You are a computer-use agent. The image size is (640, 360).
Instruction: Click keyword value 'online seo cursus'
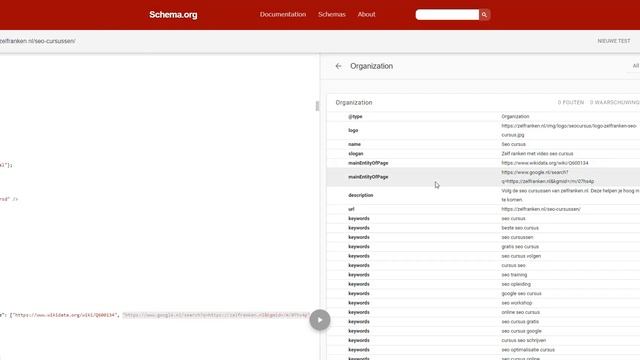point(520,313)
